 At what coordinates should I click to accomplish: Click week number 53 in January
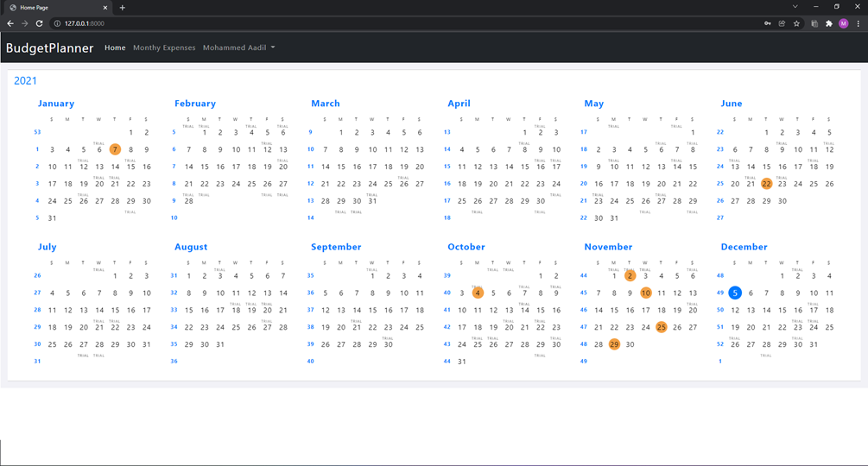[37, 132]
